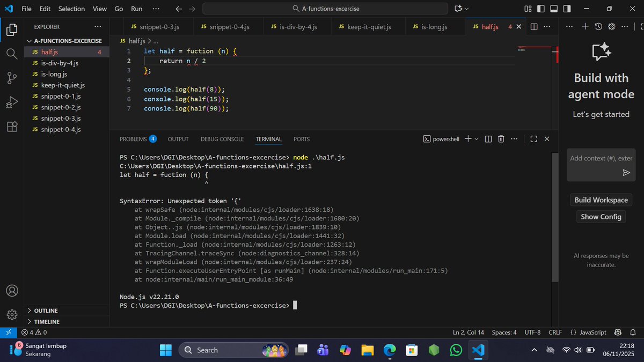This screenshot has height=362, width=644.
Task: Expand the Outline section
Action: click(46, 310)
